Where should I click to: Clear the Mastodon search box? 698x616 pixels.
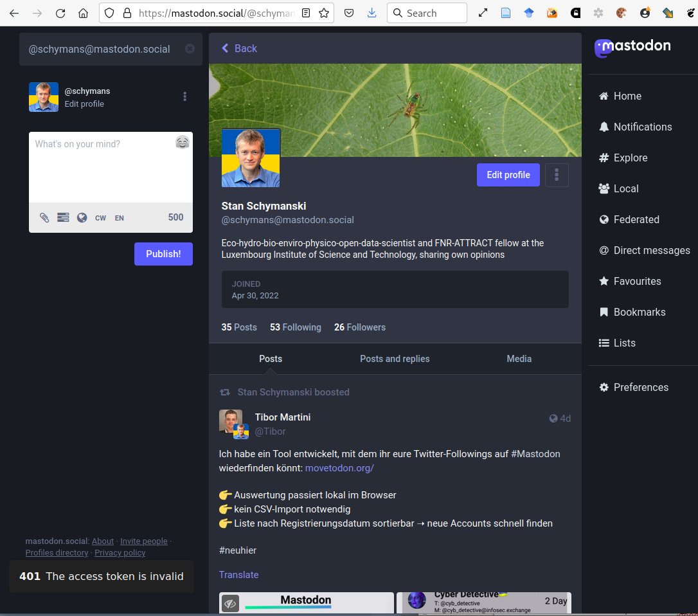pyautogui.click(x=190, y=49)
